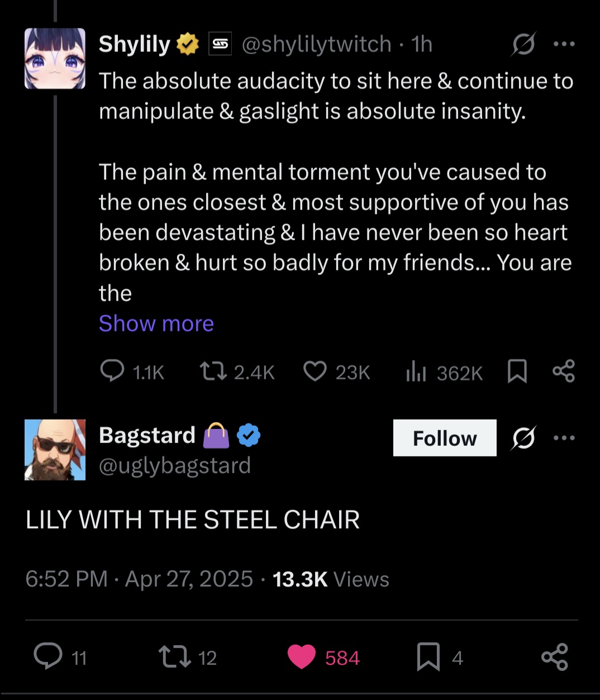The image size is (600, 700).
Task: Open Shylily's profile avatar
Action: click(55, 59)
